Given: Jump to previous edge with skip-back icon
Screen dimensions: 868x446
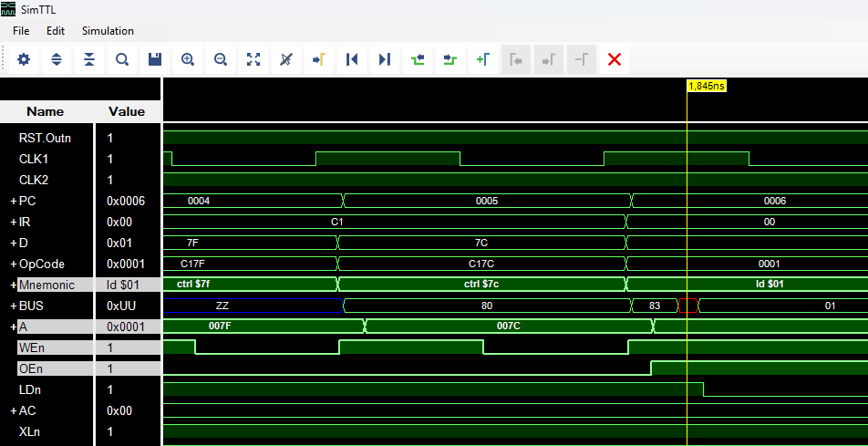Looking at the screenshot, I should click(352, 59).
